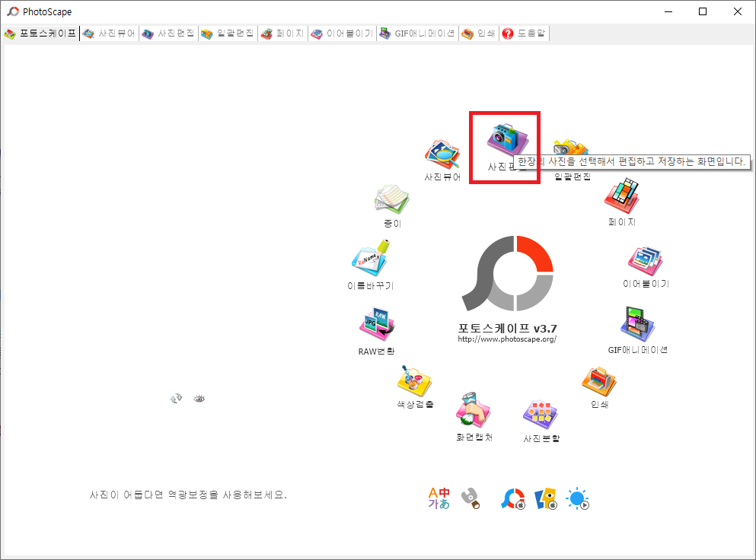The width and height of the screenshot is (756, 560).
Task: Open the 인쇄 (Print) circle icon
Action: click(x=599, y=380)
